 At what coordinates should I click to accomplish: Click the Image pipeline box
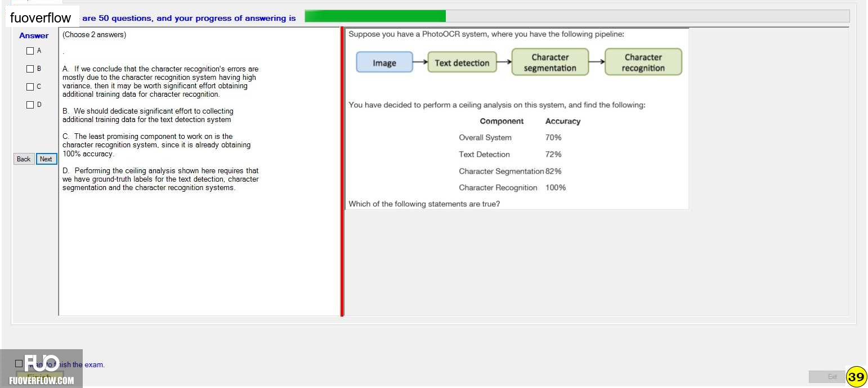click(x=384, y=62)
